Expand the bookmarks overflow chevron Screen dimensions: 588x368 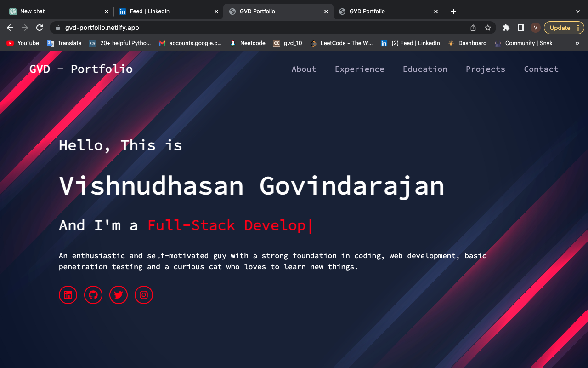tap(577, 43)
